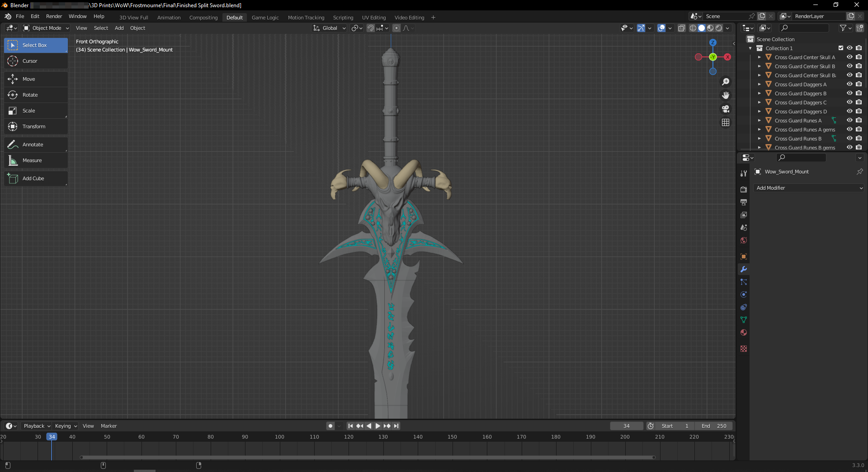Image resolution: width=868 pixels, height=472 pixels.
Task: Toggle camera view icon in viewport
Action: [x=726, y=109]
